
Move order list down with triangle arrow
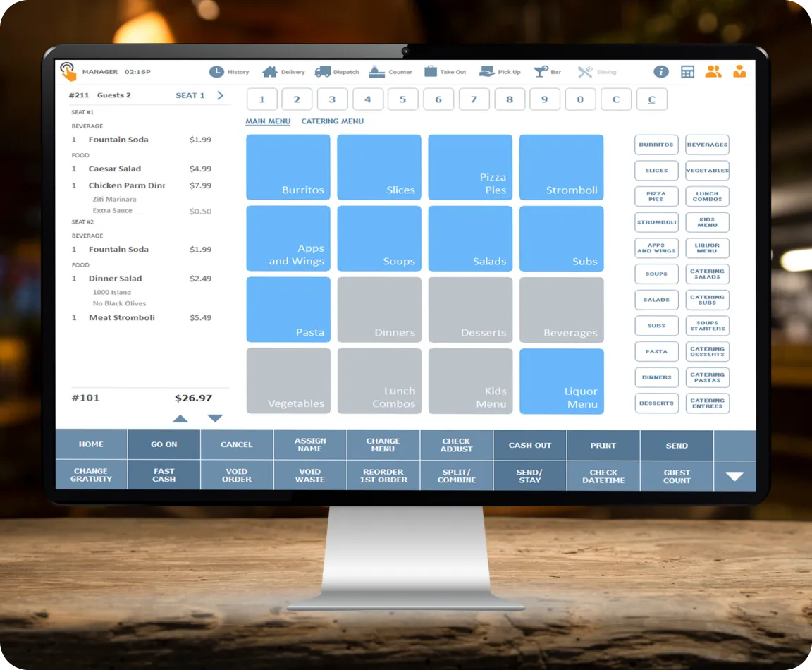click(x=215, y=418)
